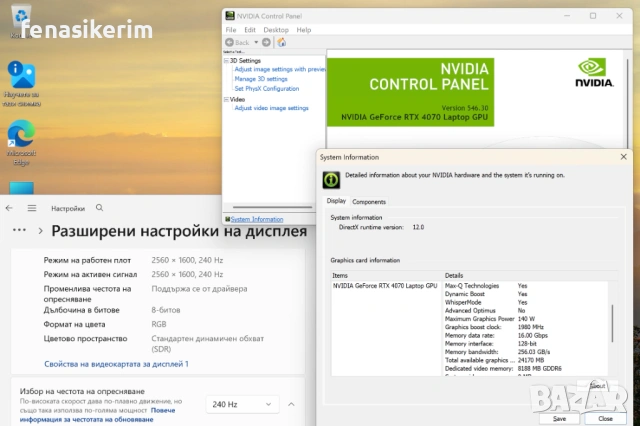
Task: Open refresh rate more information link
Action: (98, 415)
